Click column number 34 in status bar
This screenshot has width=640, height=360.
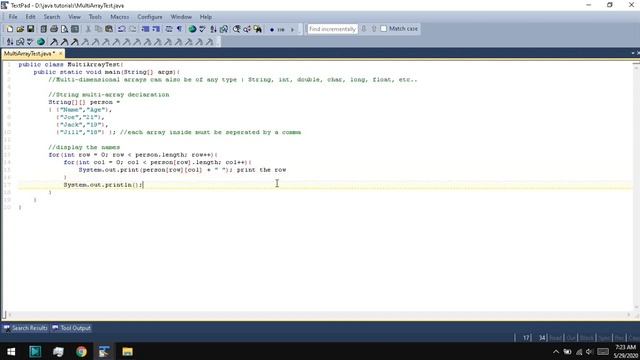[542, 338]
